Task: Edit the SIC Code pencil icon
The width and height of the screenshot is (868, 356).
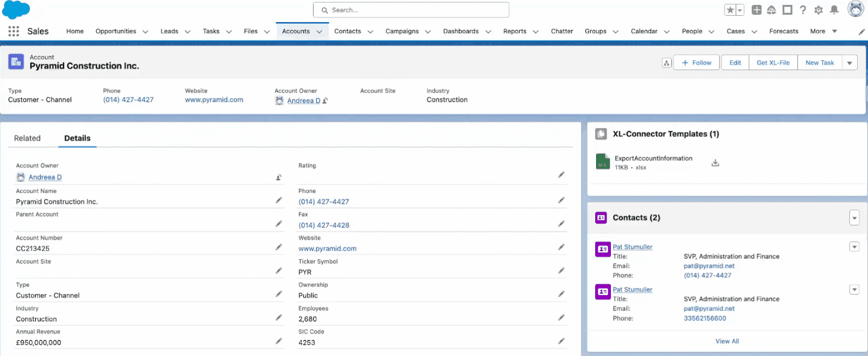Action: (x=561, y=341)
